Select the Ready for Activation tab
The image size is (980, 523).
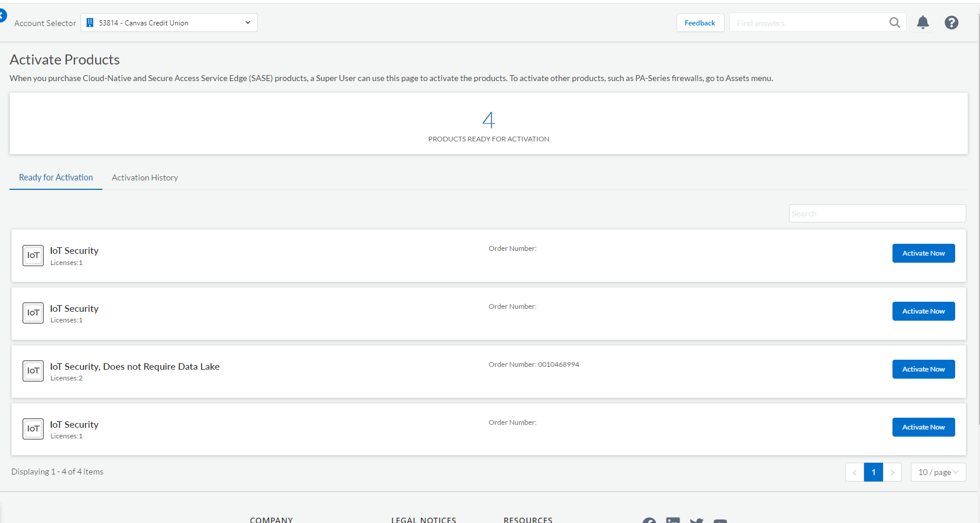[x=56, y=177]
